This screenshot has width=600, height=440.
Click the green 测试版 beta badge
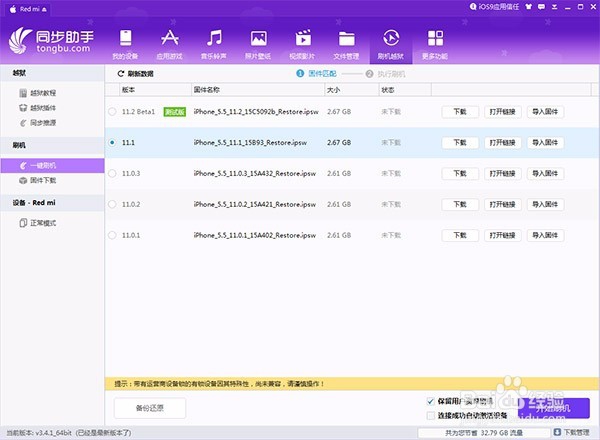tap(174, 112)
